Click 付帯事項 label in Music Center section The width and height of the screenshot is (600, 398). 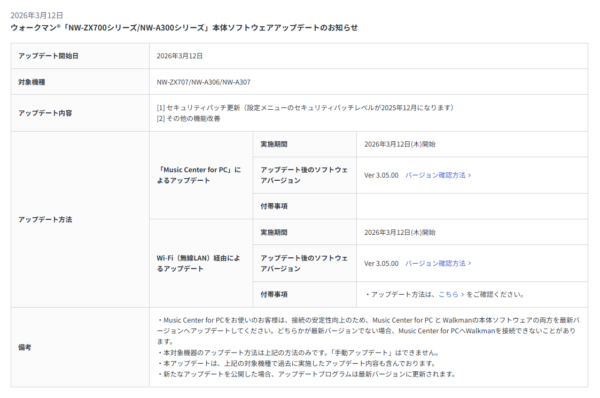click(274, 206)
